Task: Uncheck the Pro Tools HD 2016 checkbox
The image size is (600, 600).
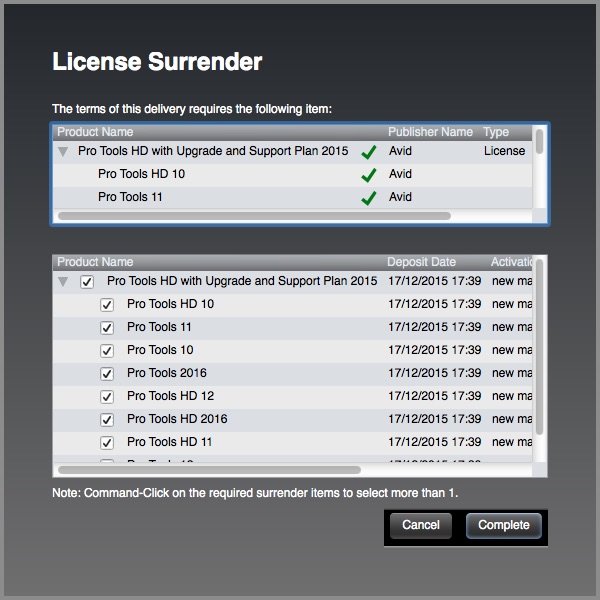Action: (x=107, y=420)
